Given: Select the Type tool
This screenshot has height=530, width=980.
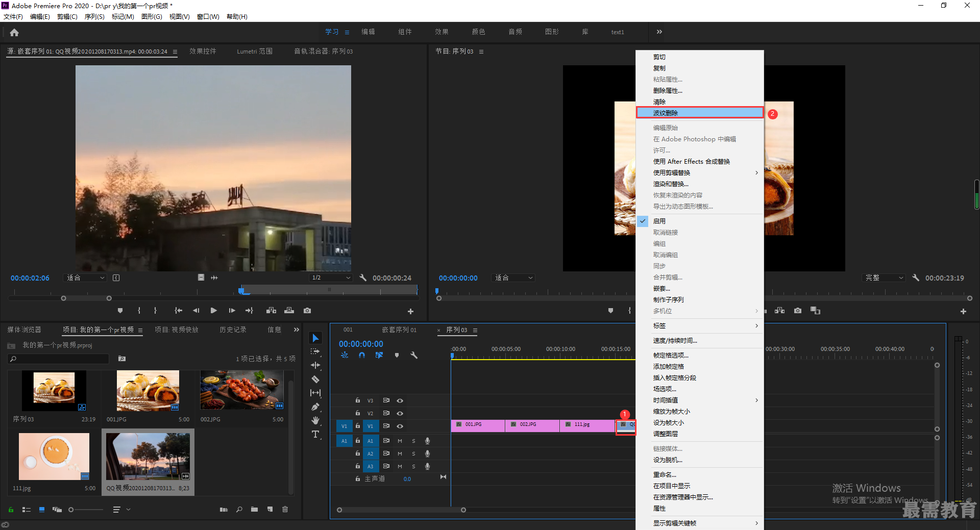Looking at the screenshot, I should click(x=315, y=434).
